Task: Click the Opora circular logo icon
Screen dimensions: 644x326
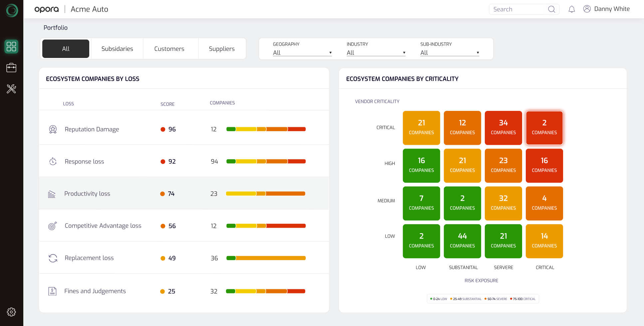Action: [12, 11]
